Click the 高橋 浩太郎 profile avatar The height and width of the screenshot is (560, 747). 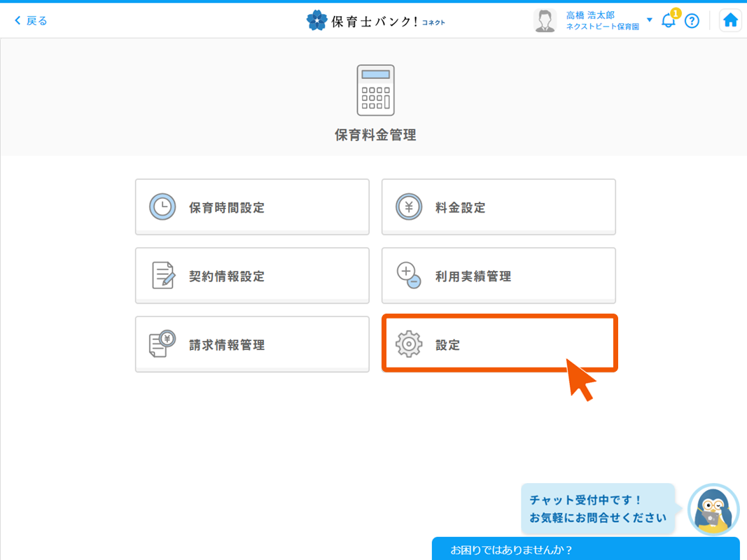(x=545, y=20)
